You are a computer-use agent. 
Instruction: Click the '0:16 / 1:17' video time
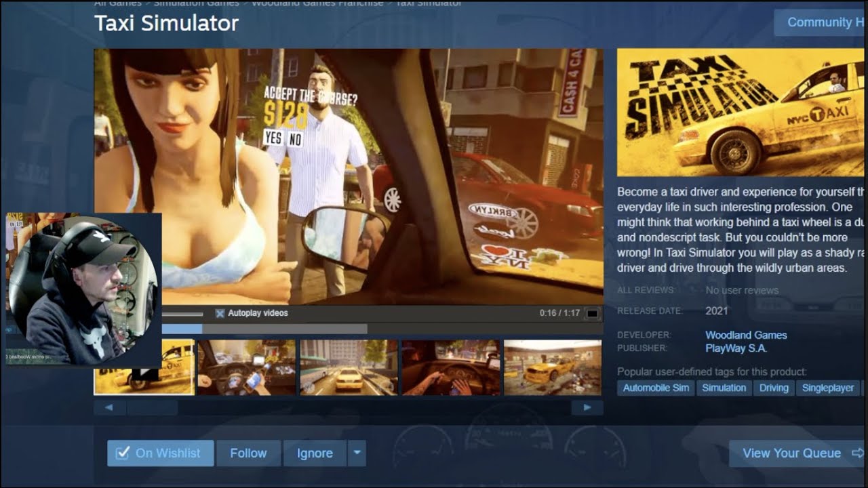pos(559,313)
